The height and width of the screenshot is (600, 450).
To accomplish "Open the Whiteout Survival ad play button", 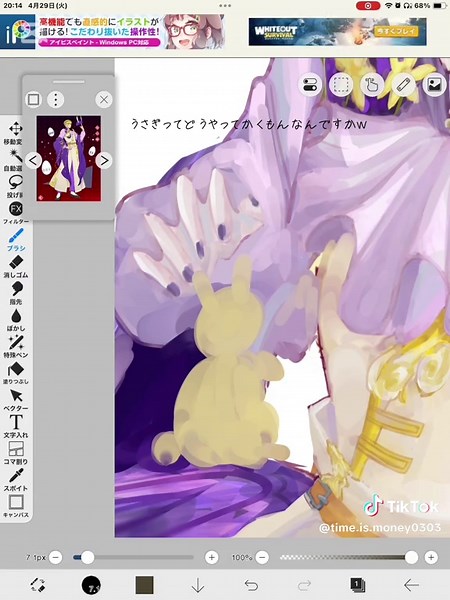I will (x=396, y=31).
